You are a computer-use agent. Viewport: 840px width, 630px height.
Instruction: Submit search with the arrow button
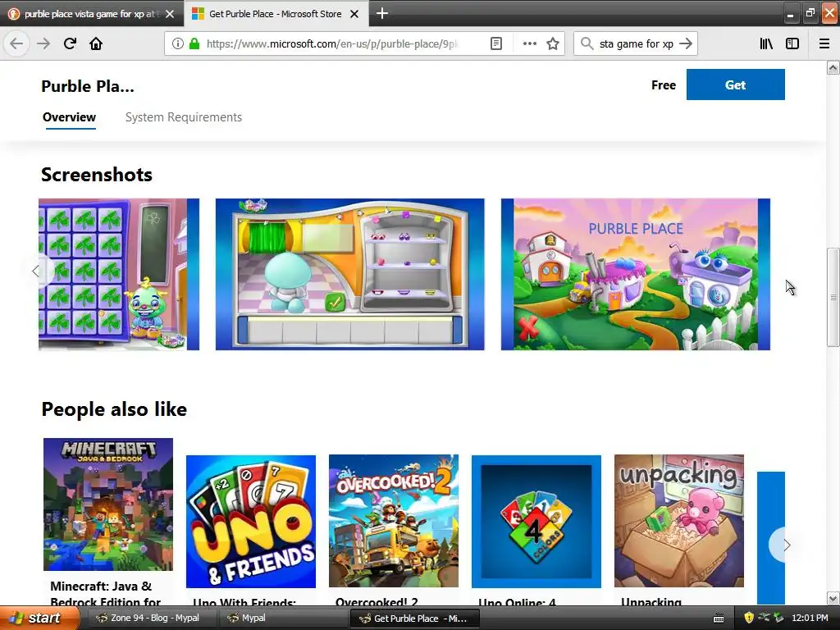pyautogui.click(x=686, y=43)
